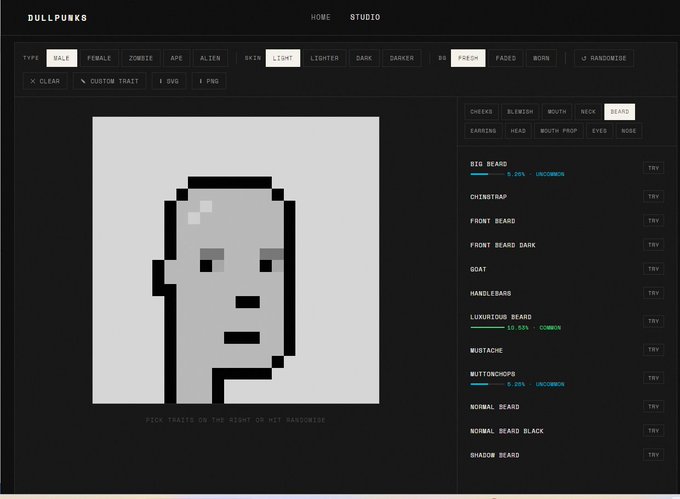Choose DARK skin tone
Image resolution: width=680 pixels, height=499 pixels.
click(364, 58)
